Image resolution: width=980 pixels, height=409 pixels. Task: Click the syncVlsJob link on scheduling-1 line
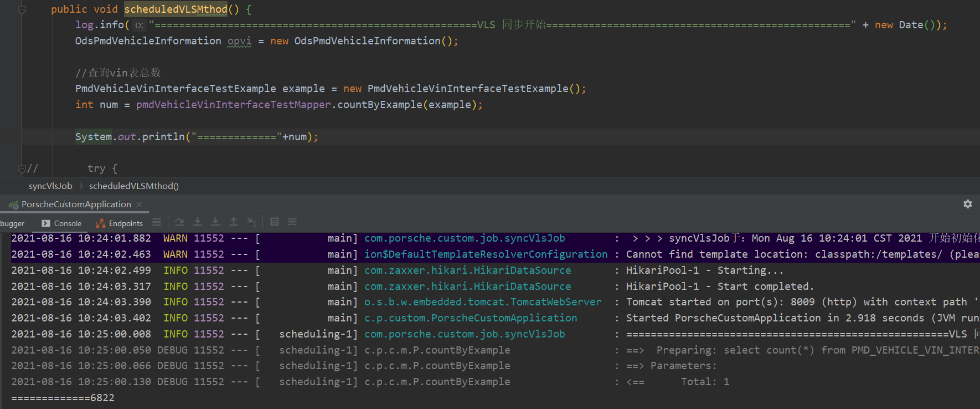tap(465, 334)
